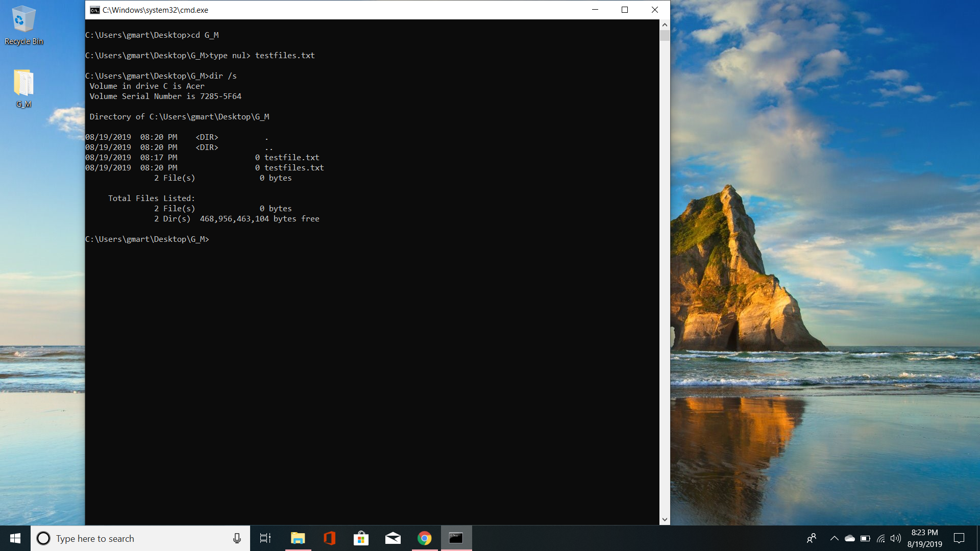The image size is (980, 551).
Task: Click the cmd.exe title bar icon
Action: [95, 10]
